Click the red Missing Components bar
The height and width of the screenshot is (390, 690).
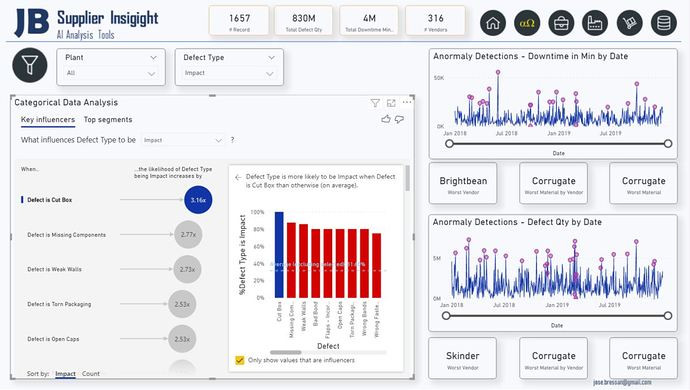tap(291, 260)
